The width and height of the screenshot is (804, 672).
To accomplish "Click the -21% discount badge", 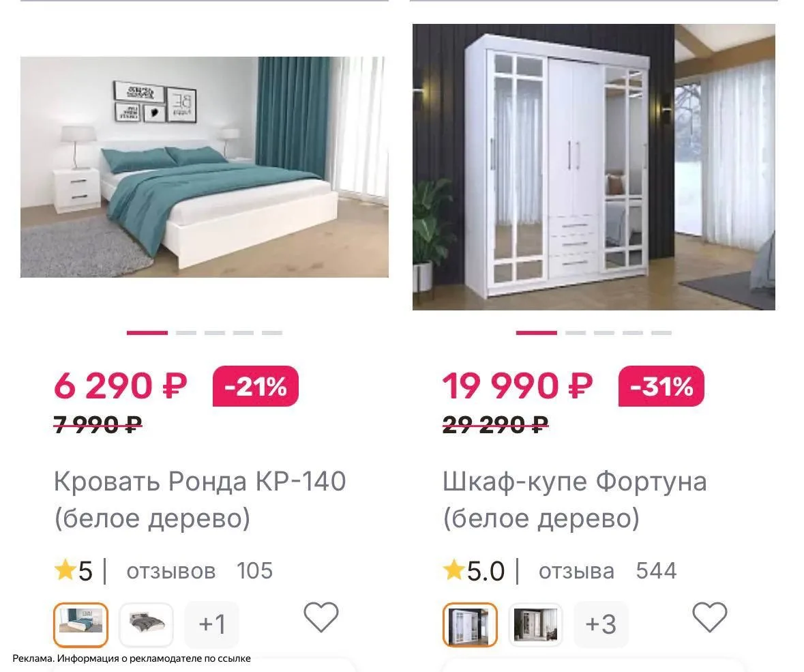I will pyautogui.click(x=255, y=386).
